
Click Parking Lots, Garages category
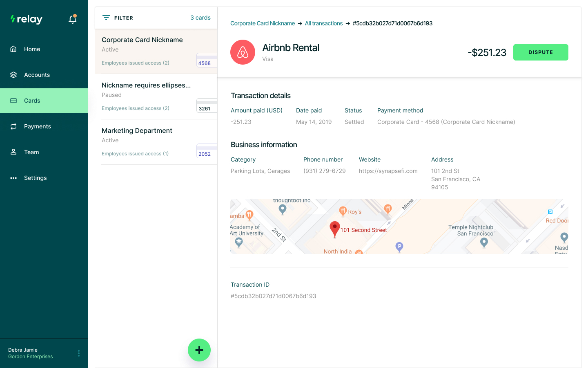click(261, 171)
